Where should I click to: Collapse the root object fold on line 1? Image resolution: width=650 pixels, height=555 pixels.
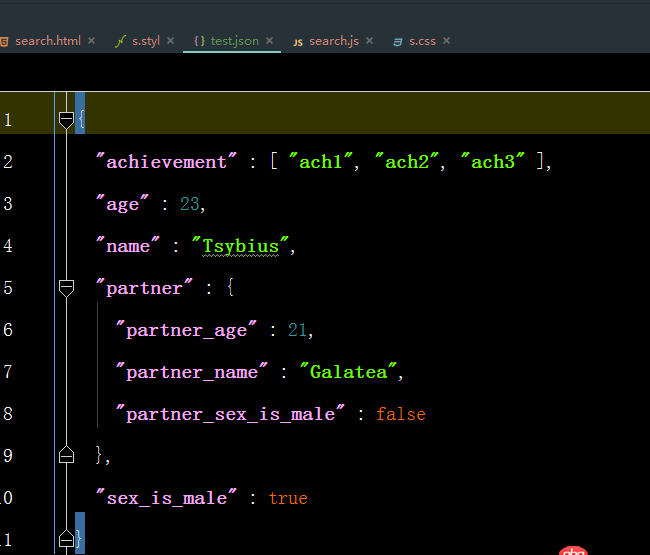66,120
